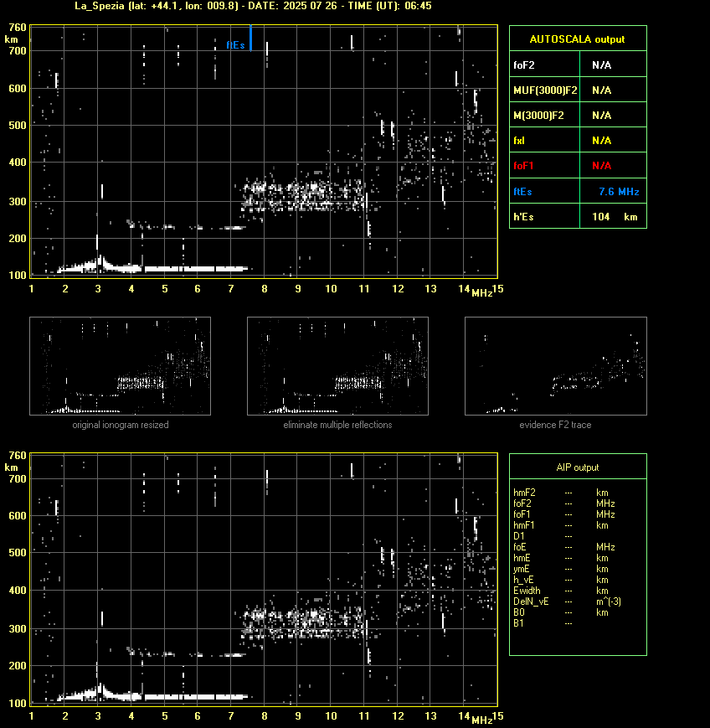710x728 pixels.
Task: Select the Ewidth row in AIP output
Action: coord(561,591)
